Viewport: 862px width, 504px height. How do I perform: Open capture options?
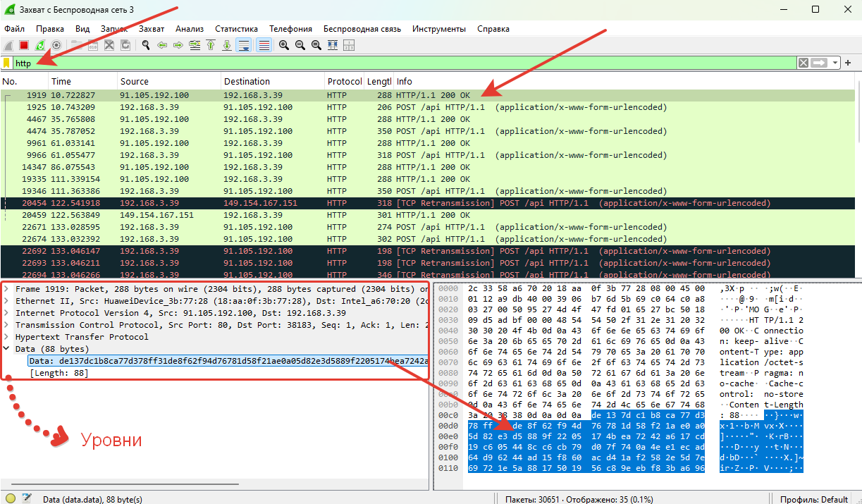[x=56, y=45]
